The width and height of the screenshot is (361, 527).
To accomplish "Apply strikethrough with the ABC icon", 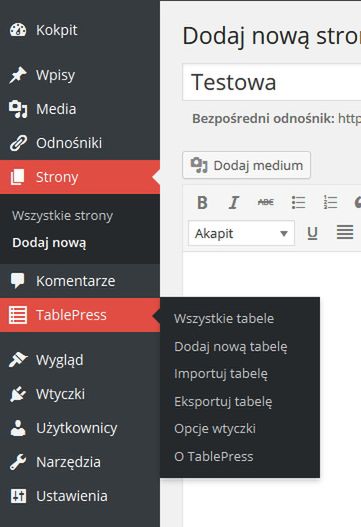I will (266, 202).
